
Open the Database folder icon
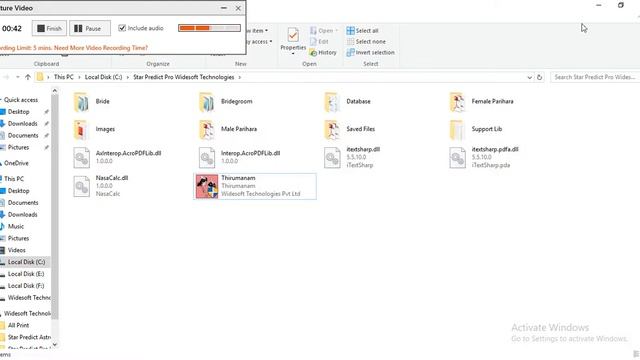[x=331, y=102]
